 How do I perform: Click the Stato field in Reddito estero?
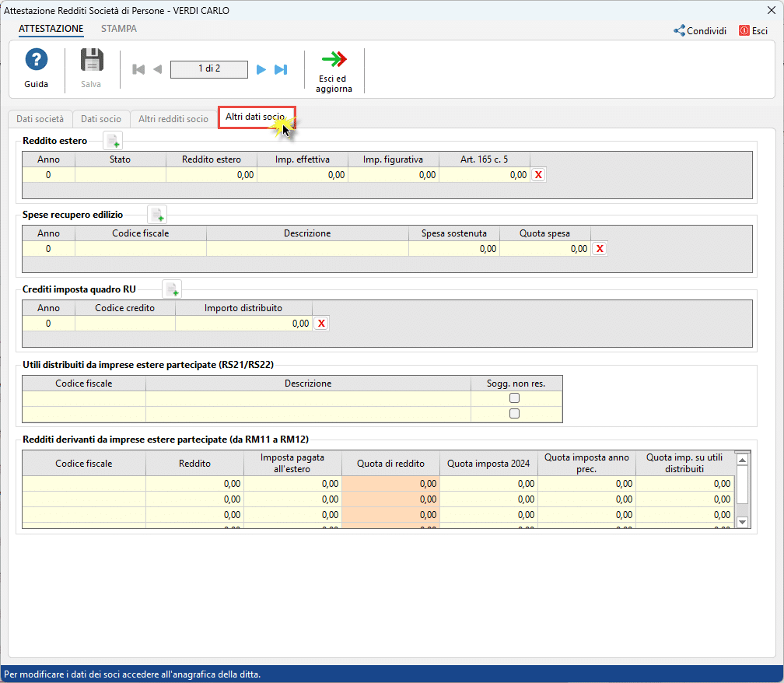121,175
